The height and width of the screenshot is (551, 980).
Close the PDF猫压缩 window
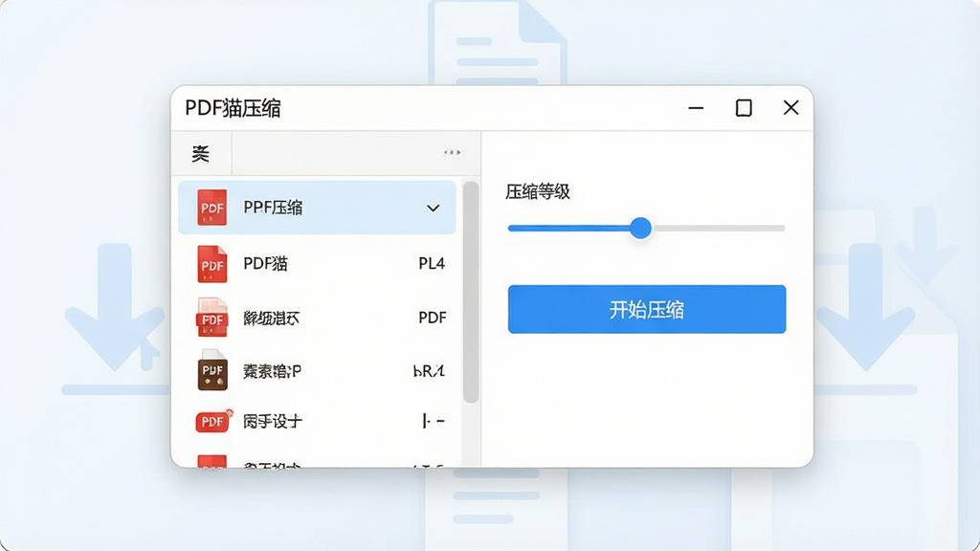[791, 108]
